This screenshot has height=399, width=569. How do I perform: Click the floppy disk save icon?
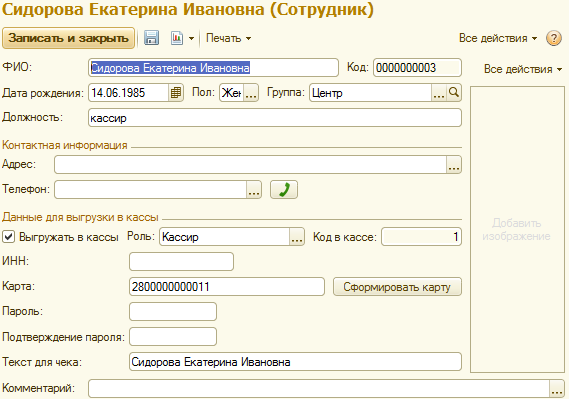pos(151,38)
